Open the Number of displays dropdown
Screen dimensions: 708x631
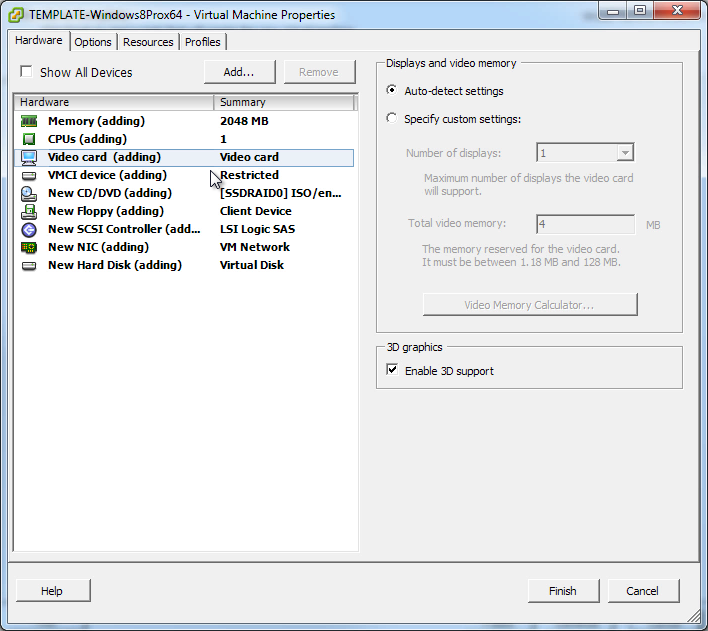(625, 153)
